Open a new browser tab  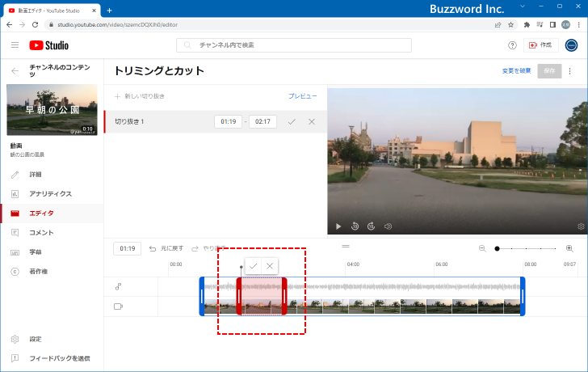110,11
